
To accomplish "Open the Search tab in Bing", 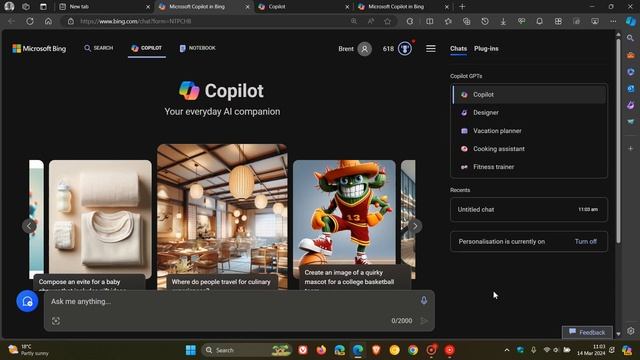I will pos(98,48).
